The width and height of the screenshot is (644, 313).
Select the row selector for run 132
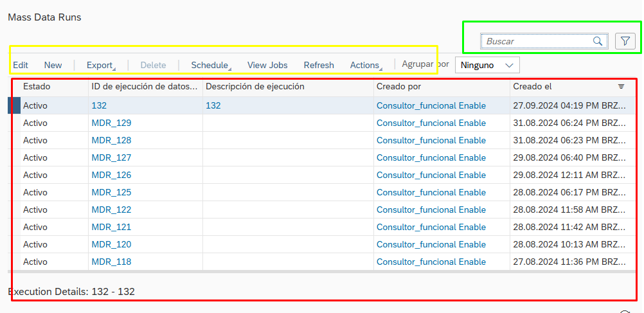[14, 105]
